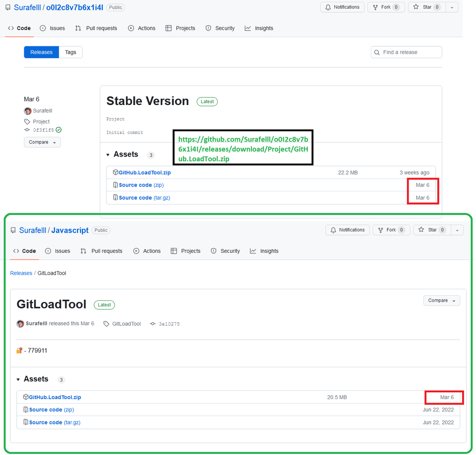476x455 pixels.
Task: Click Notifications in the Javascript repository
Action: 347,230
